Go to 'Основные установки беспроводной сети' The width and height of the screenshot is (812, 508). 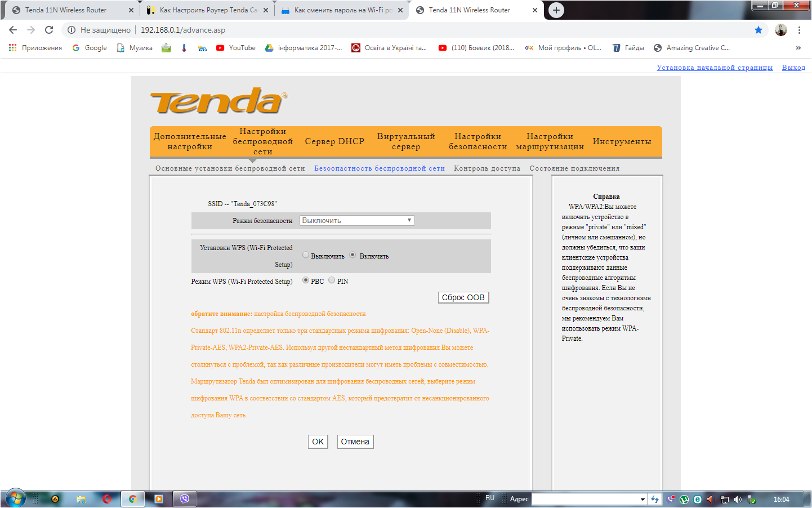230,168
